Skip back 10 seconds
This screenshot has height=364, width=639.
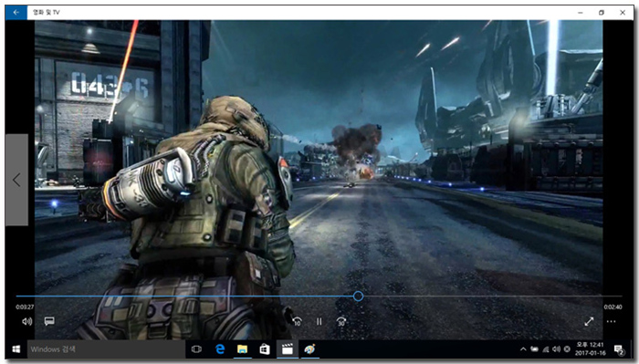297,322
